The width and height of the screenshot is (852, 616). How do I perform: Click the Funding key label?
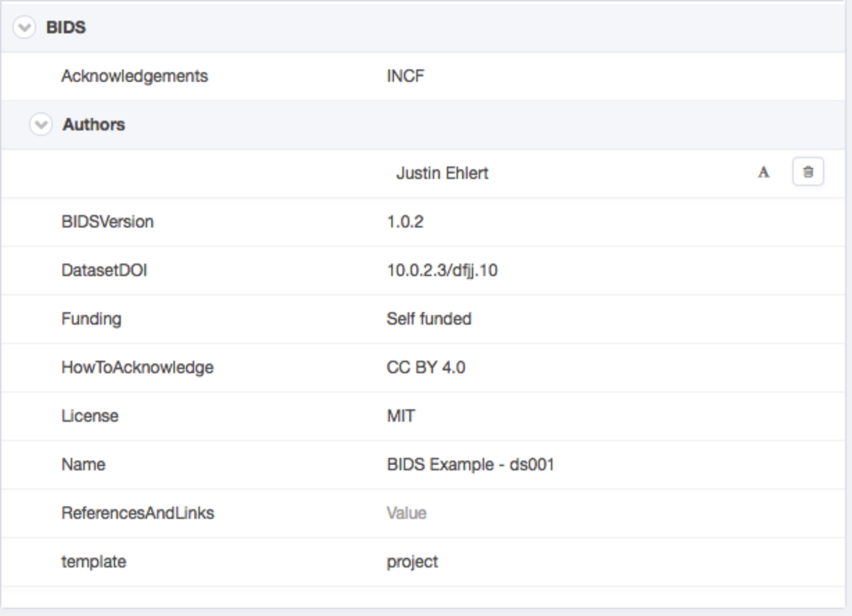pyautogui.click(x=91, y=319)
